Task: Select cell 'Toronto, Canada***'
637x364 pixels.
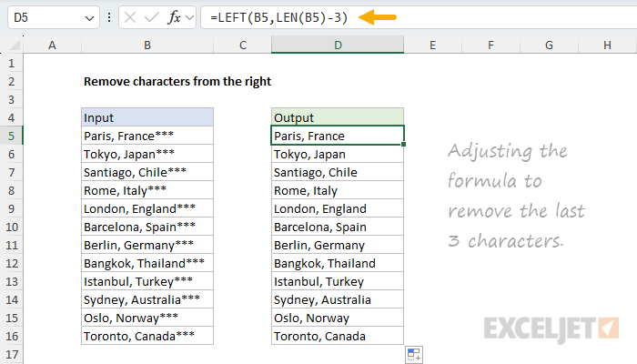Action: tap(147, 336)
